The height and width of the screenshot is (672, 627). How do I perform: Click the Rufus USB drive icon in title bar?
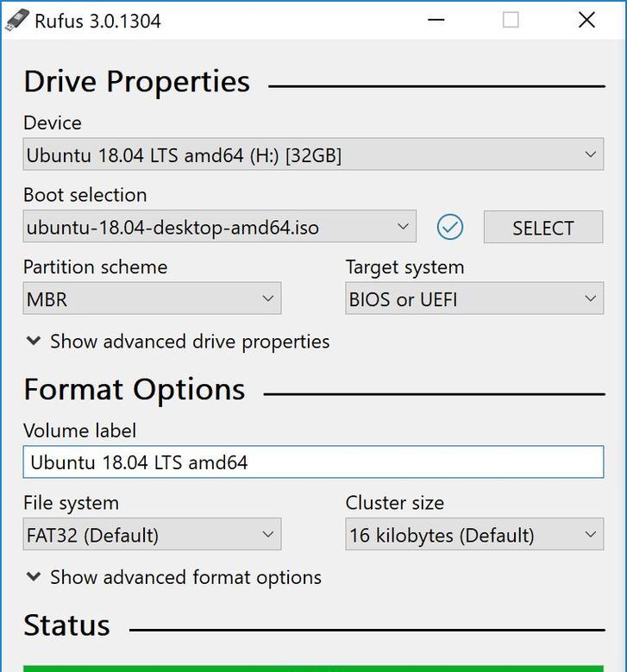[x=16, y=20]
